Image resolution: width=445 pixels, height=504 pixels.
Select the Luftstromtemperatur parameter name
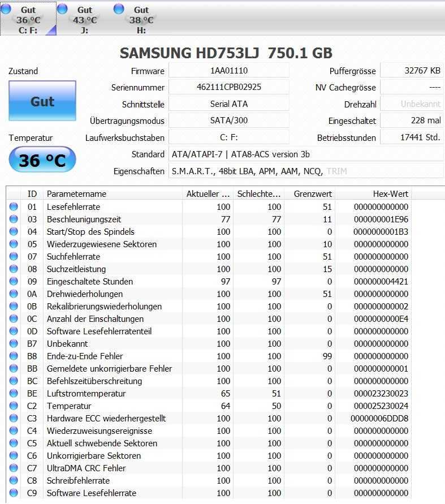click(x=86, y=394)
